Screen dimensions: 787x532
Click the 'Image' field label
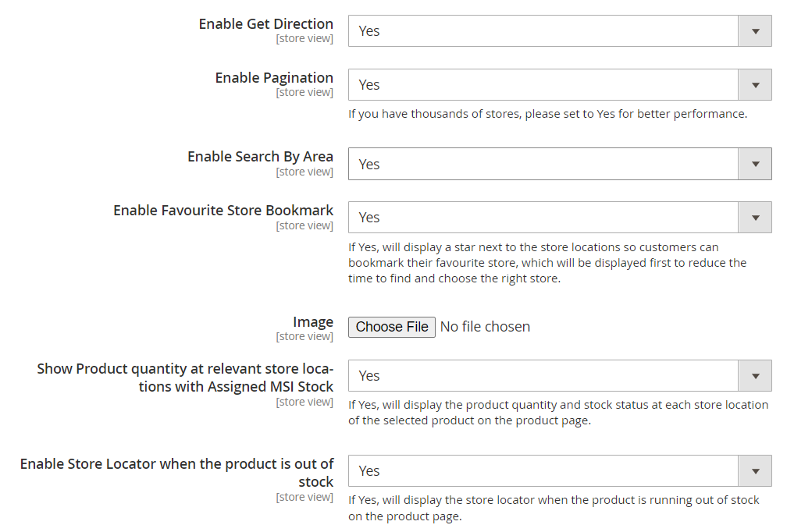(313, 322)
